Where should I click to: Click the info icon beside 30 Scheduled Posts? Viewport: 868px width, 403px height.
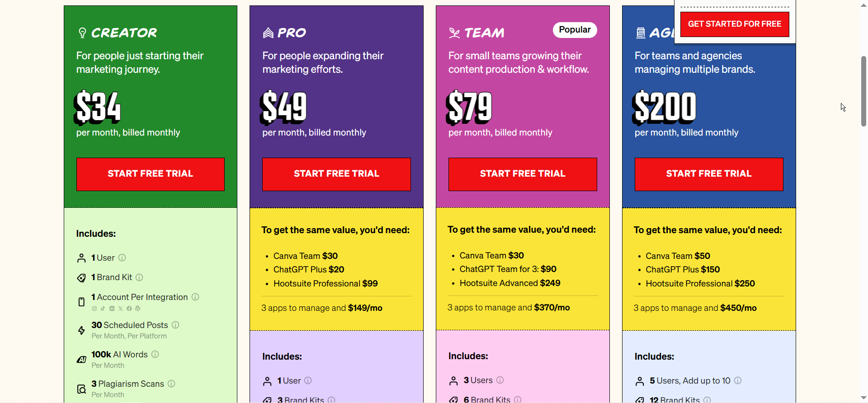pos(175,325)
